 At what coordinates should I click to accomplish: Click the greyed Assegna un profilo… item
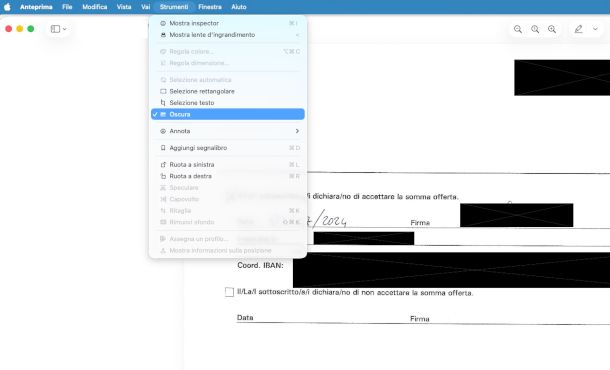(x=228, y=239)
